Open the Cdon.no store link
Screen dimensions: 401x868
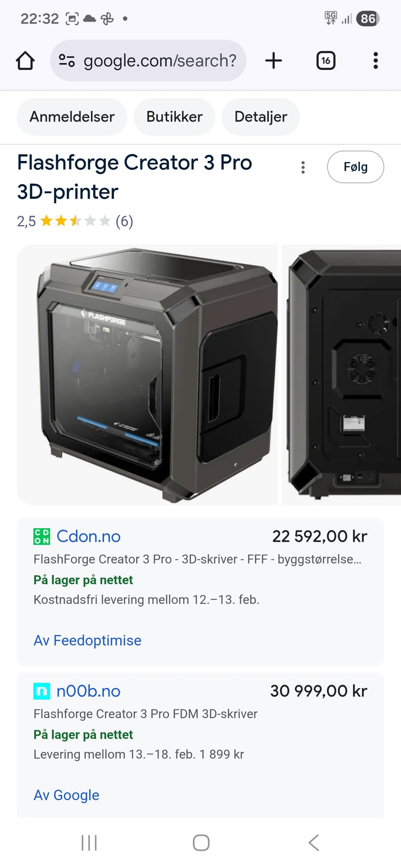coord(89,536)
